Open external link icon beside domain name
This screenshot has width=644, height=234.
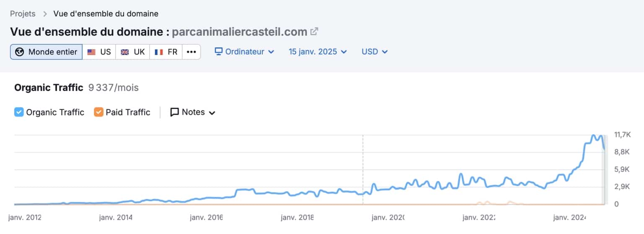[x=314, y=31]
